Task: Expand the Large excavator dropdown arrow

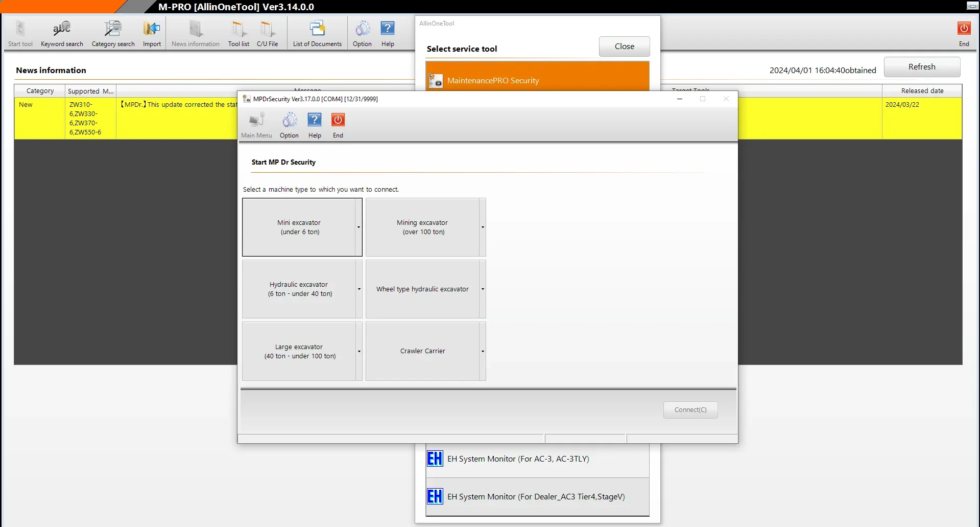Action: coord(359,351)
